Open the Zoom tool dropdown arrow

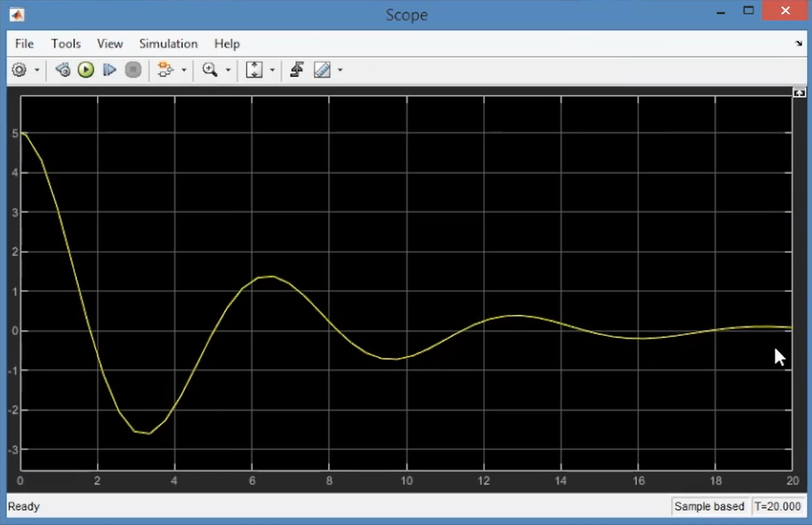point(228,69)
